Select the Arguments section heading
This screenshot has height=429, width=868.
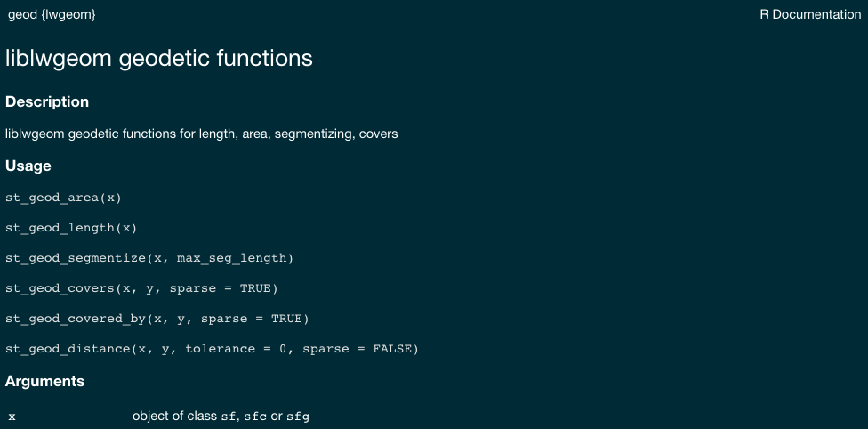click(44, 381)
